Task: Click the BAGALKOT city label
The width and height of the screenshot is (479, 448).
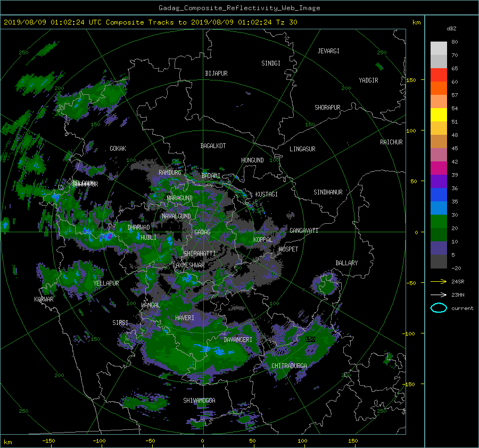Action: 213,146
